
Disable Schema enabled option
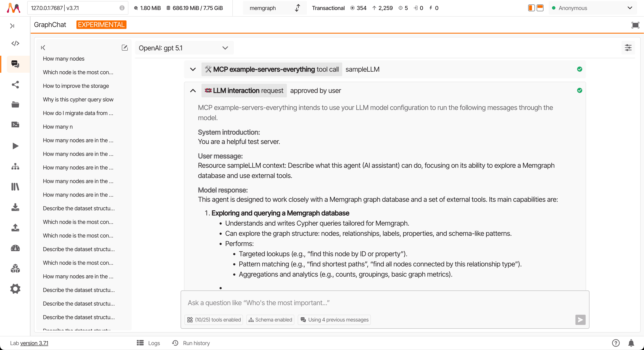coord(270,320)
